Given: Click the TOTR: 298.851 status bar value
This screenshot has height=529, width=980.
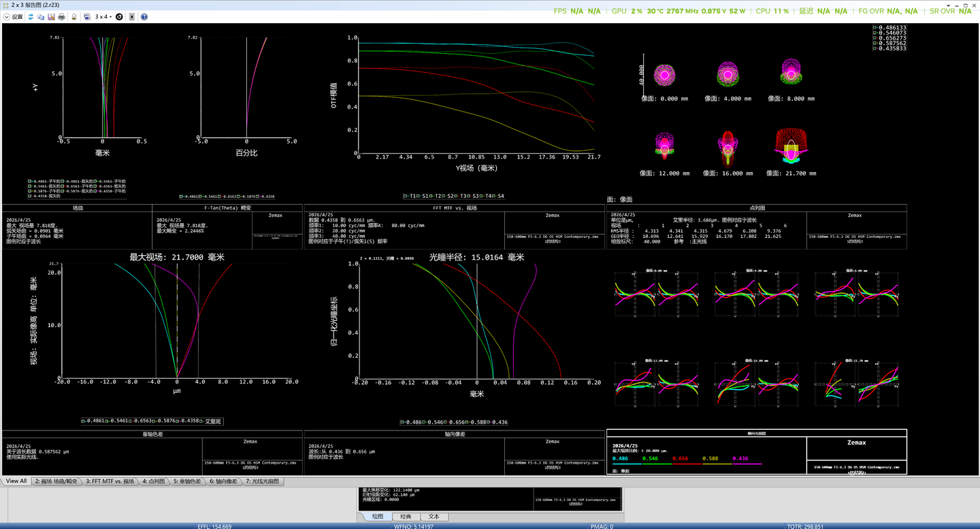Looking at the screenshot, I should [805, 526].
